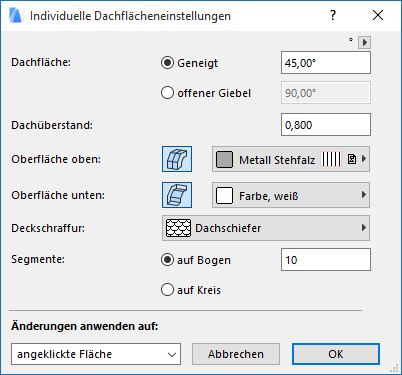
Task: Click the texture document icon in Metall Stehfalz
Action: (352, 159)
